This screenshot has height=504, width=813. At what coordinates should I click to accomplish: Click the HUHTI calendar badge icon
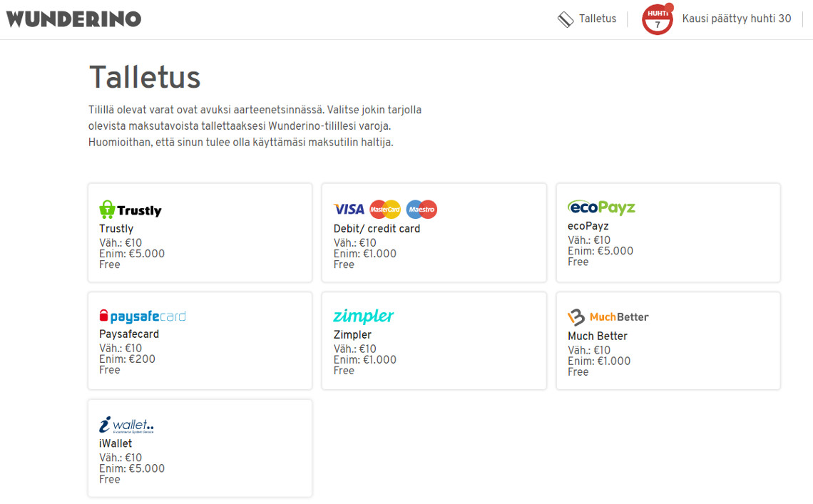coord(658,19)
